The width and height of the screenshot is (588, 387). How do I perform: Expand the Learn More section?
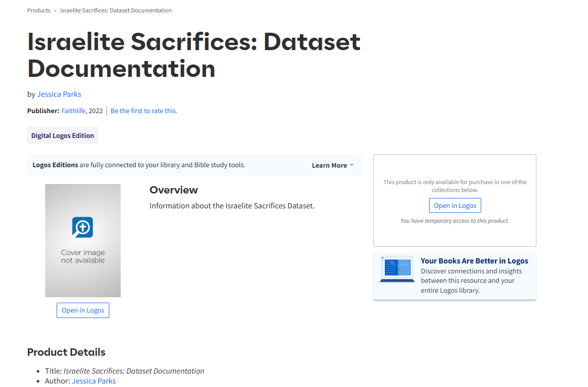[x=333, y=165]
